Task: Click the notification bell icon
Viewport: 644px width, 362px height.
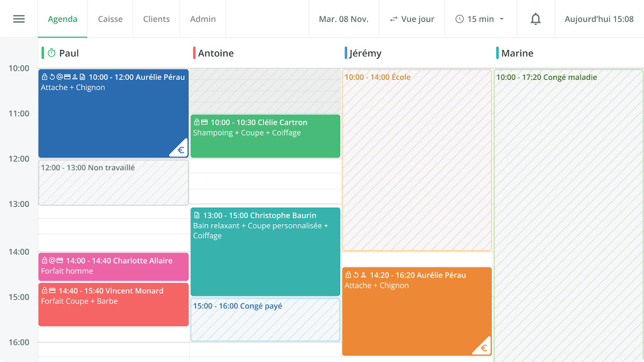Action: coord(536,19)
